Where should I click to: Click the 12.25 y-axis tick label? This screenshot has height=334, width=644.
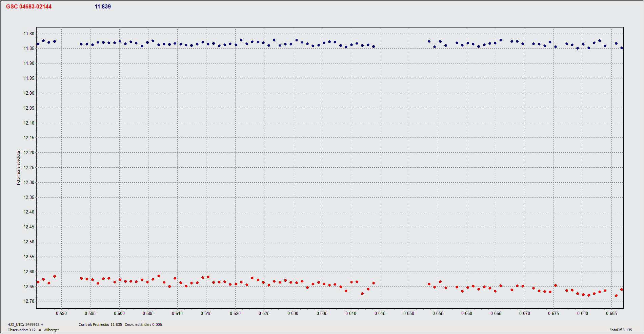(x=29, y=167)
